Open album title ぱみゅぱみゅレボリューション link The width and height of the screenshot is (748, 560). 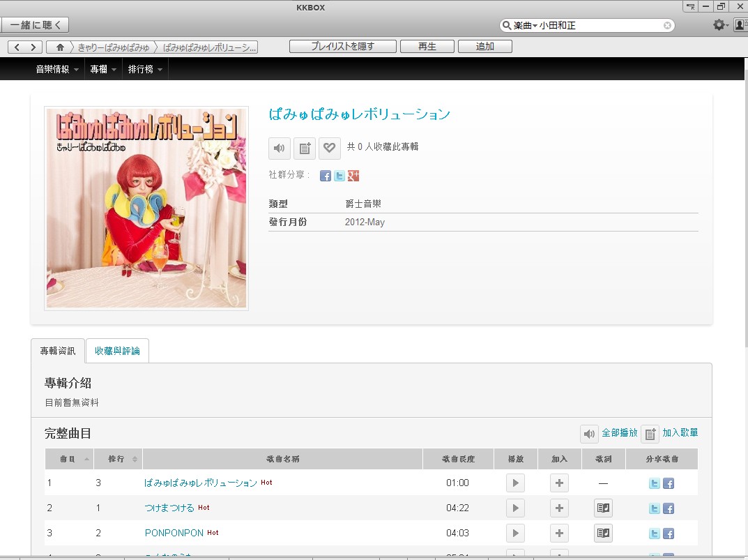point(359,114)
